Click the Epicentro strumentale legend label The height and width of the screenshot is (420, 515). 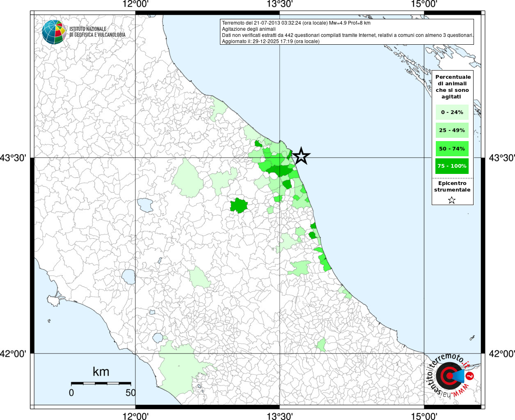[452, 187]
